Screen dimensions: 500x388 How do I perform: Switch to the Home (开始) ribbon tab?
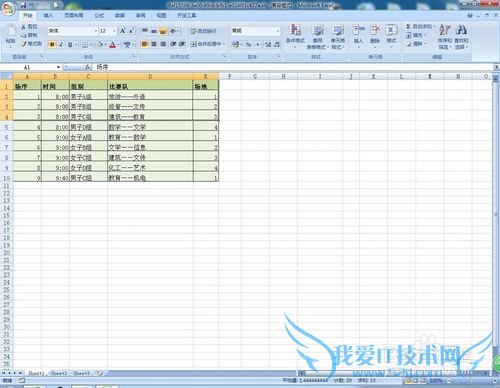tap(28, 15)
